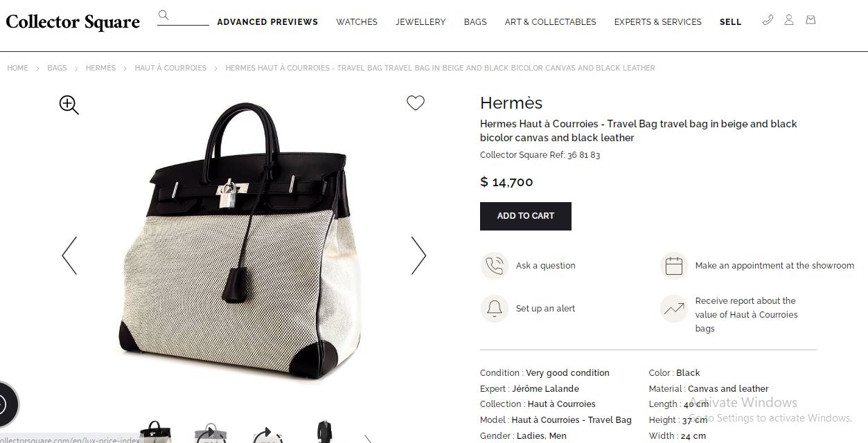Open the shopping cart icon in header
Image resolution: width=868 pixels, height=443 pixels.
(811, 20)
